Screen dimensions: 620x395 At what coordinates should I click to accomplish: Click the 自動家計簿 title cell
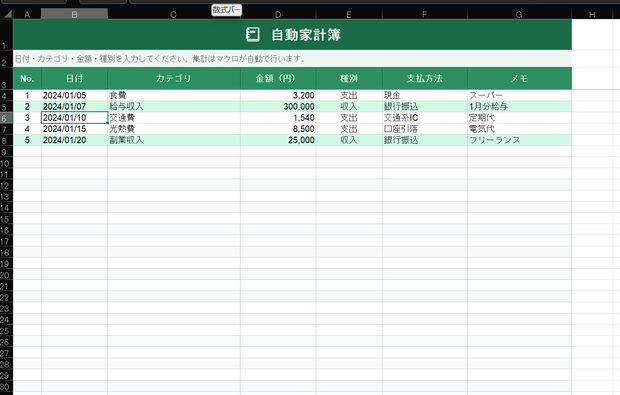292,34
